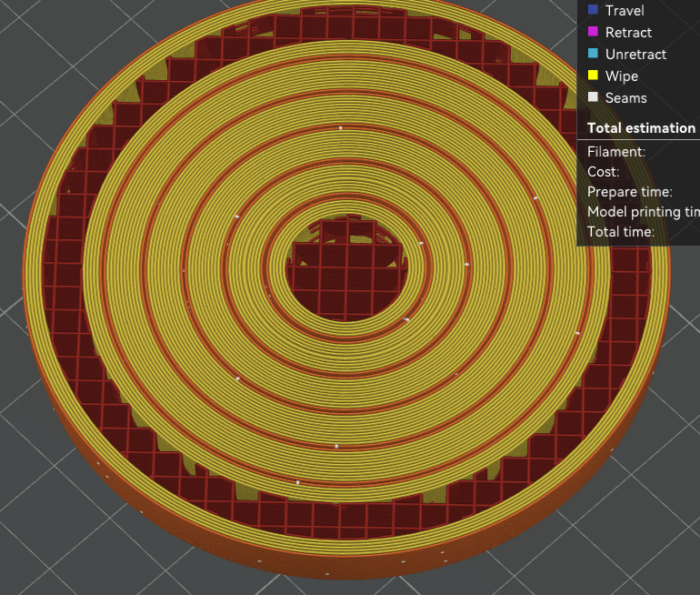Image resolution: width=700 pixels, height=595 pixels.
Task: Click the magenta Retract color swatch
Action: [593, 31]
